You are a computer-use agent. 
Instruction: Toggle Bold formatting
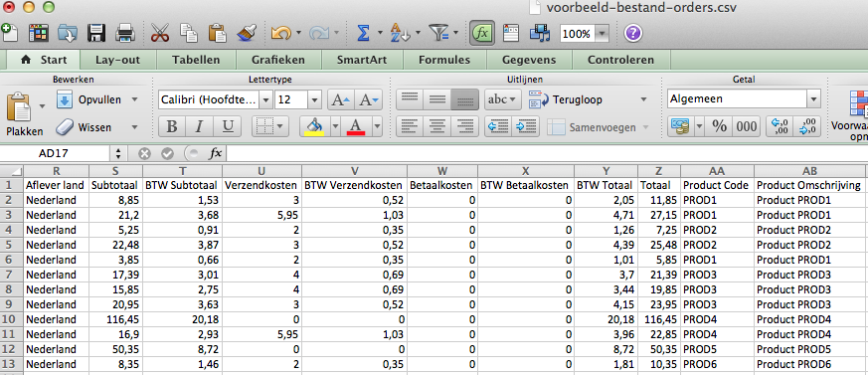(x=172, y=127)
